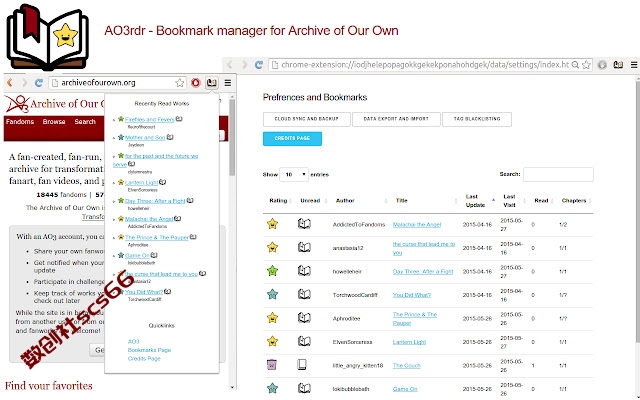
Task: Open Bookmarks Page quicklink in popup
Action: click(149, 350)
